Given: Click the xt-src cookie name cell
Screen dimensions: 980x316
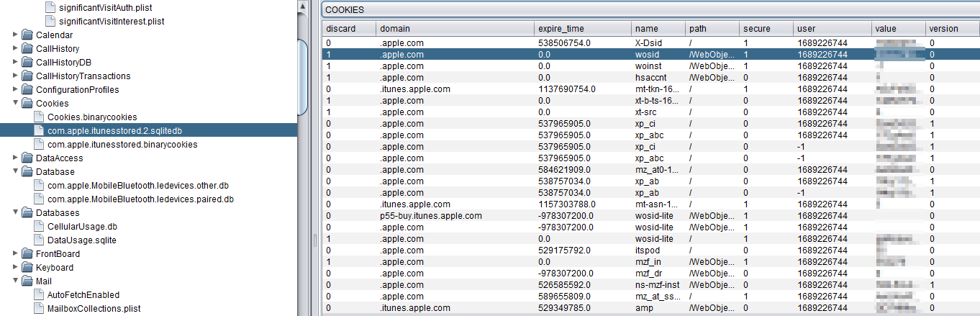Looking at the screenshot, I should pos(658,112).
